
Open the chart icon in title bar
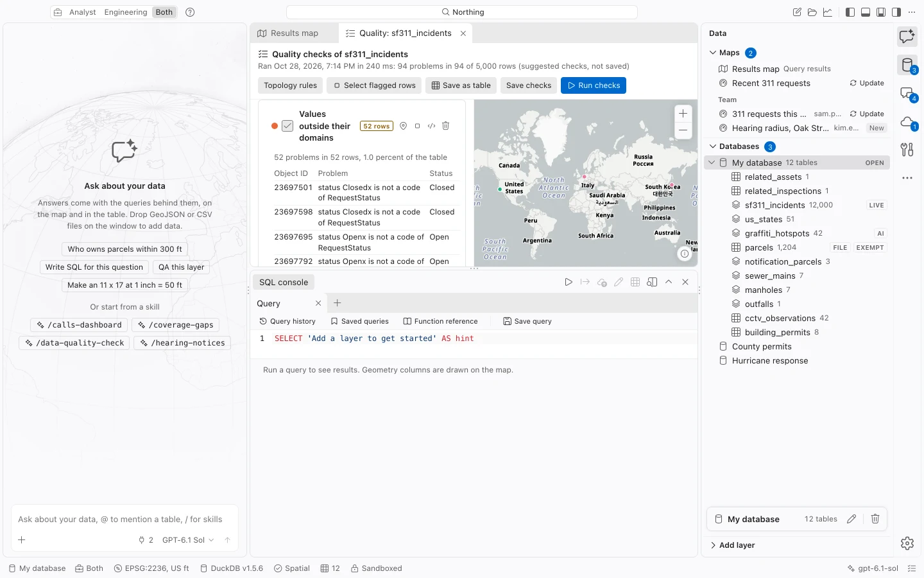(x=828, y=12)
